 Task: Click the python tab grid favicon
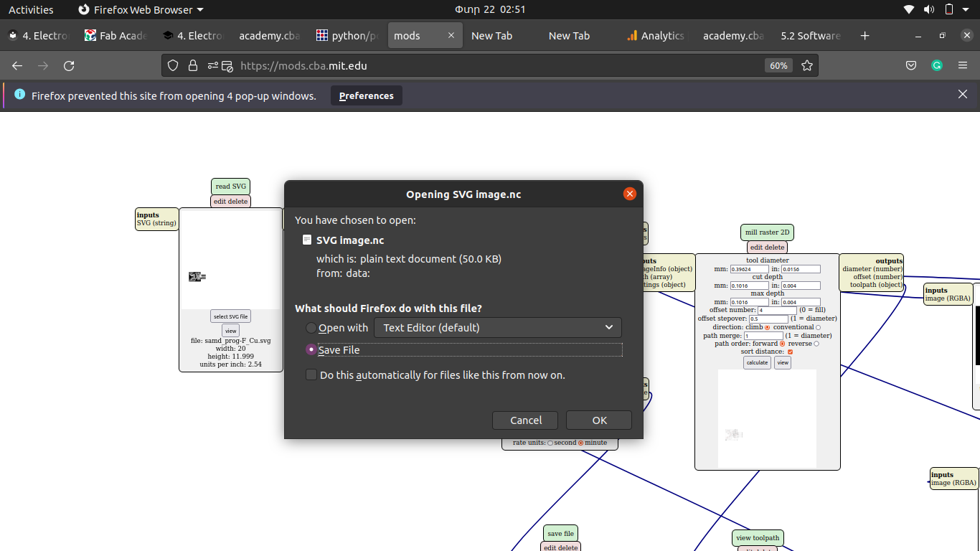tap(322, 35)
